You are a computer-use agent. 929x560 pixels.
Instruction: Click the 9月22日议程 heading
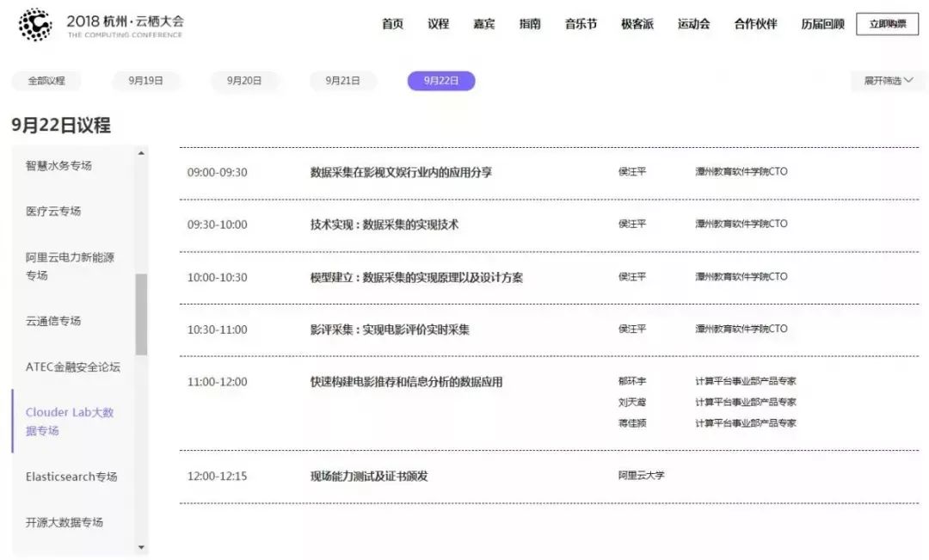pyautogui.click(x=61, y=125)
